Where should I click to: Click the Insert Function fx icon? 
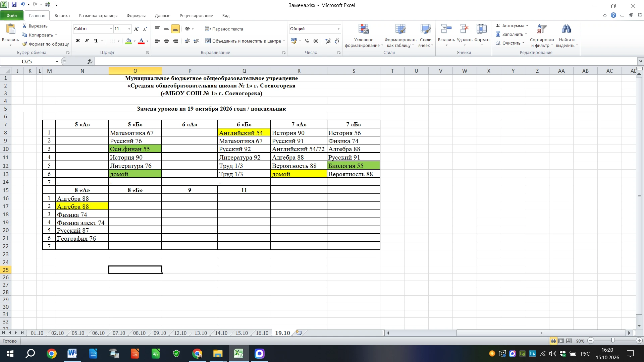[x=90, y=61]
